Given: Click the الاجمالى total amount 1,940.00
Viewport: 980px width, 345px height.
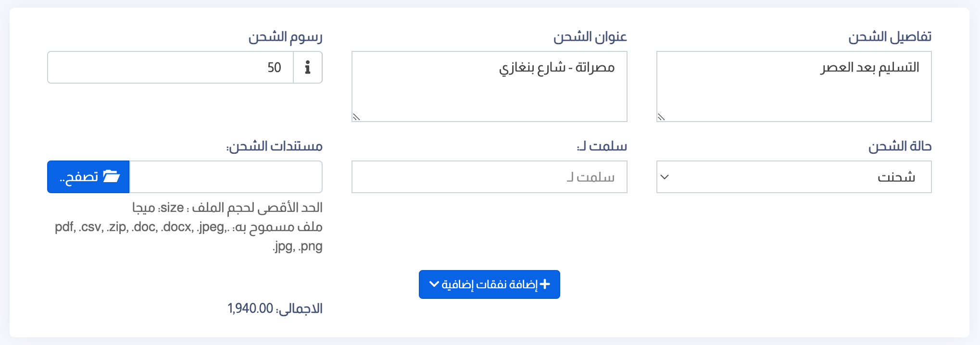Looking at the screenshot, I should point(251,308).
